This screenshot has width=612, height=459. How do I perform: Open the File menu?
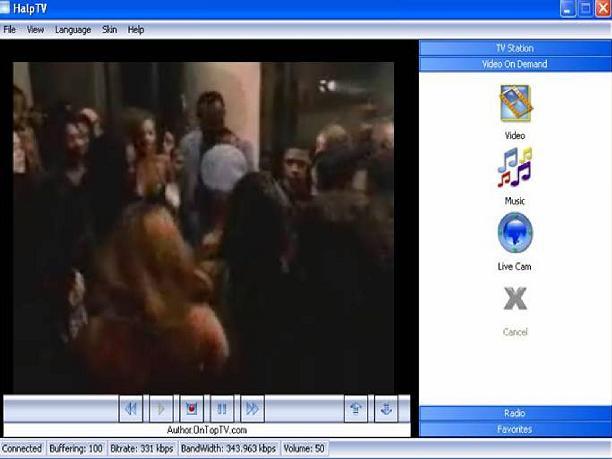[9, 30]
